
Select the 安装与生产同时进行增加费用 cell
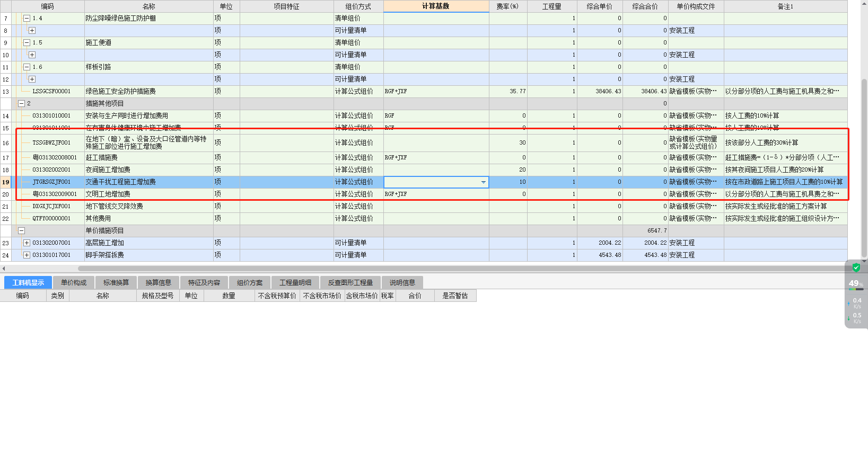[x=149, y=115]
